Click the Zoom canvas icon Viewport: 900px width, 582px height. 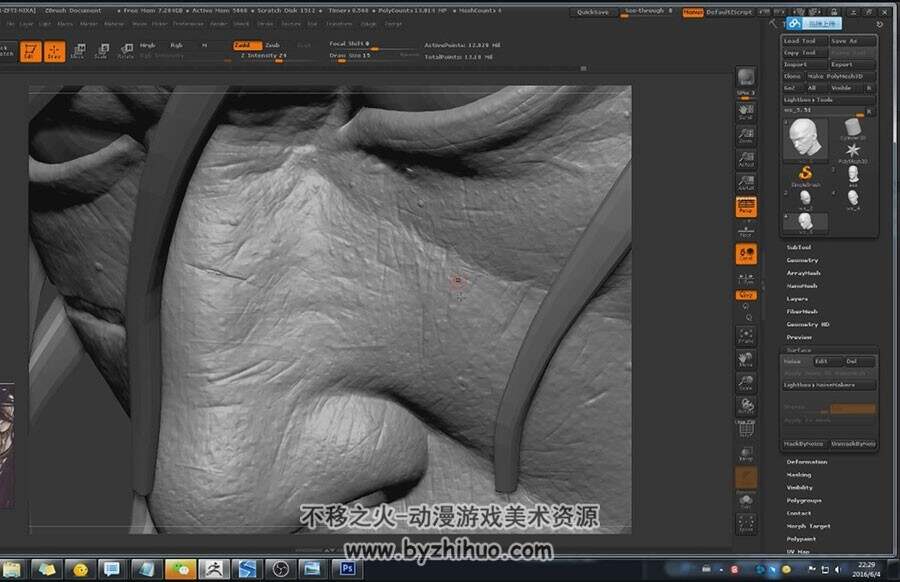746,135
